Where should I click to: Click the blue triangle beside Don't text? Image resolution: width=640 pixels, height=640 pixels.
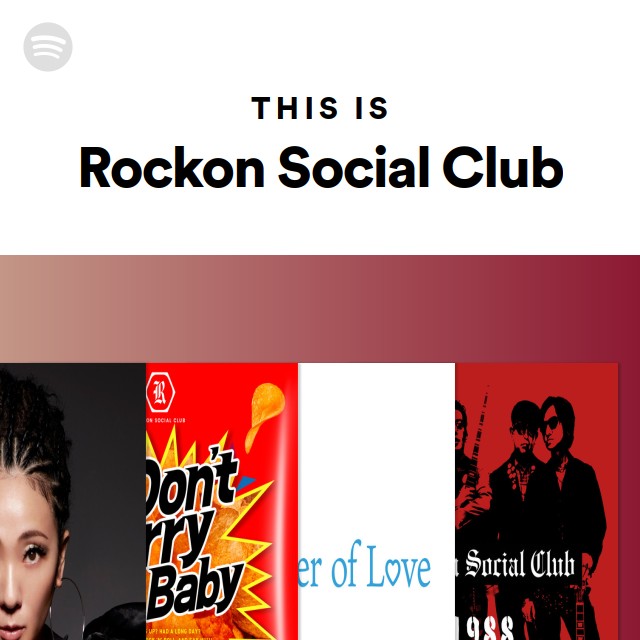coord(245,482)
